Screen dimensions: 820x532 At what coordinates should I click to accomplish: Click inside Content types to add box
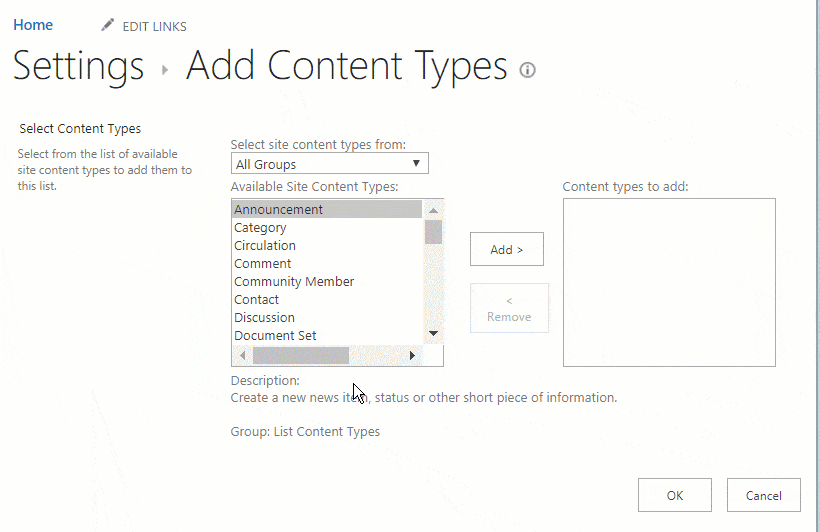[669, 282]
